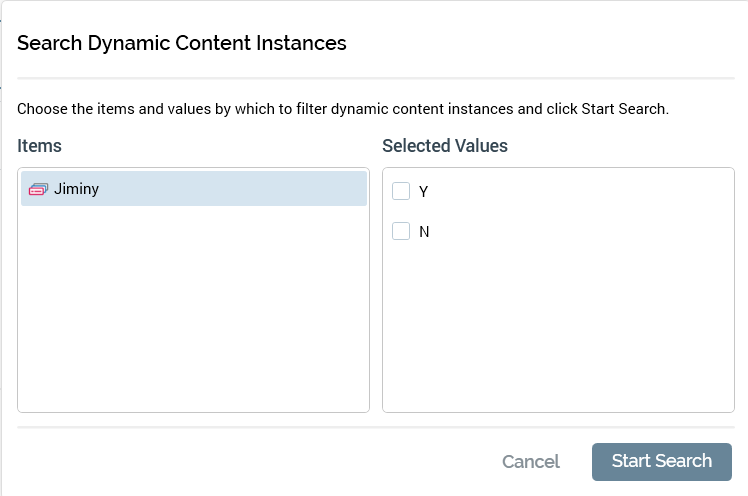Enable the N value checkbox
The height and width of the screenshot is (496, 748).
tap(401, 231)
